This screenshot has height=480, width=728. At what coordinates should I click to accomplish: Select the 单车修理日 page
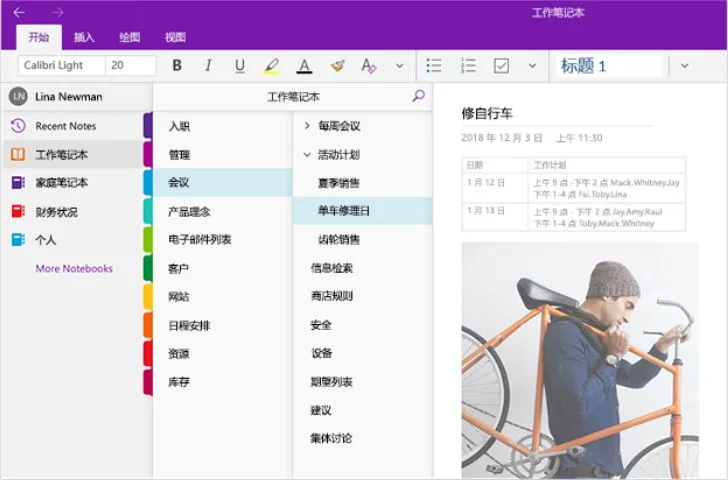363,211
